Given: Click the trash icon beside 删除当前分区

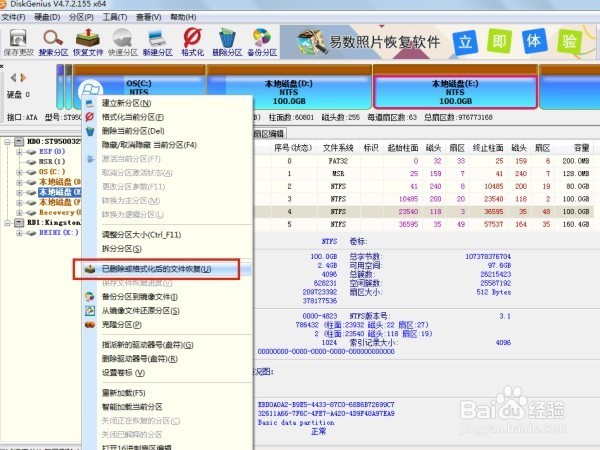Looking at the screenshot, I should click(x=90, y=131).
